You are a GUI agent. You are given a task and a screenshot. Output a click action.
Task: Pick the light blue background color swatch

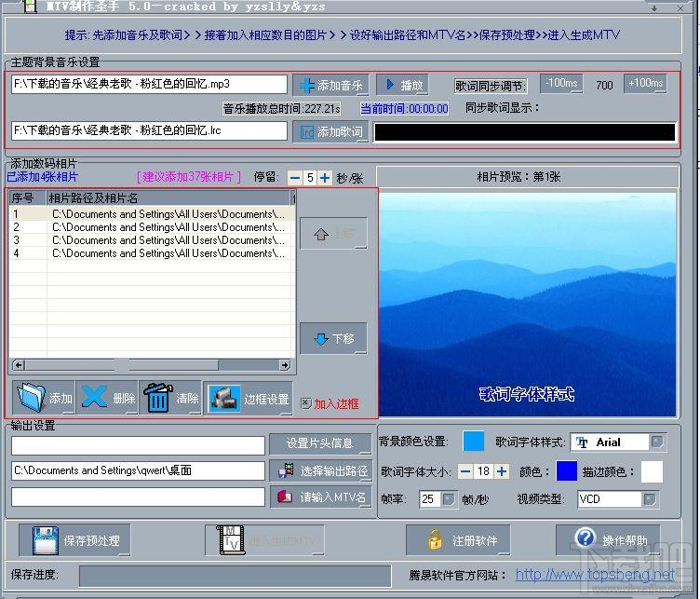click(473, 442)
